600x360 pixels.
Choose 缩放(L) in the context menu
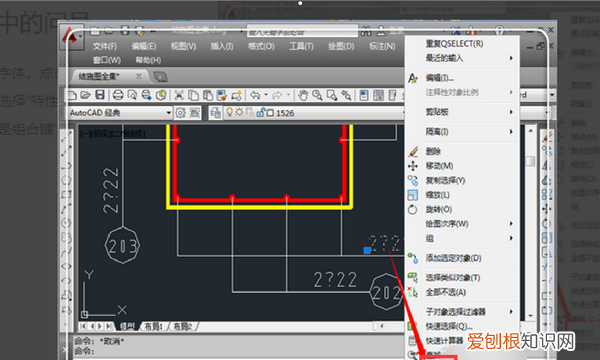[x=437, y=195]
